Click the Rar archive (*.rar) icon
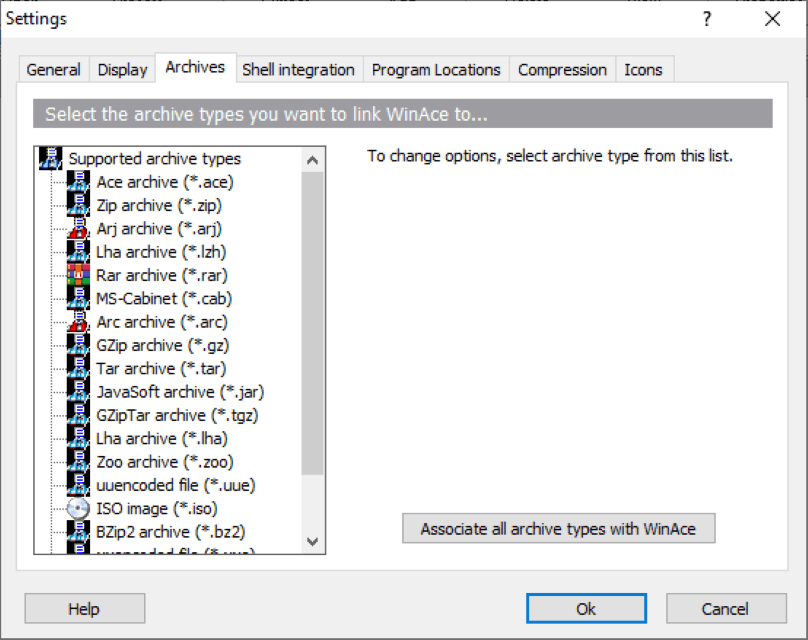Viewport: 808px width, 640px height. tap(78, 275)
